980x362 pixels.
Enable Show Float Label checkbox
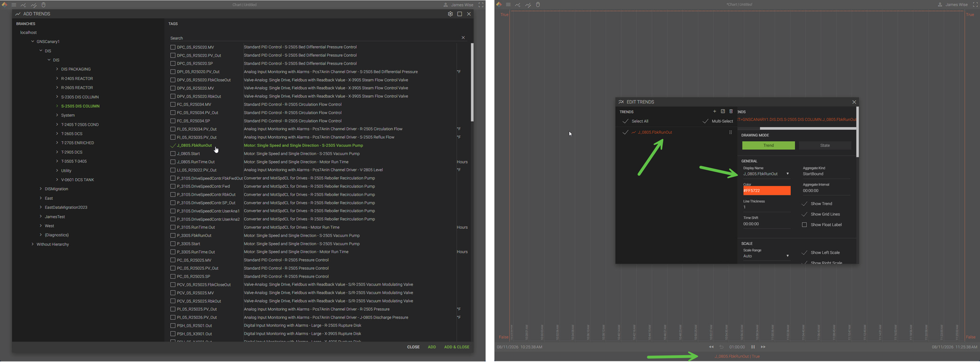(805, 225)
